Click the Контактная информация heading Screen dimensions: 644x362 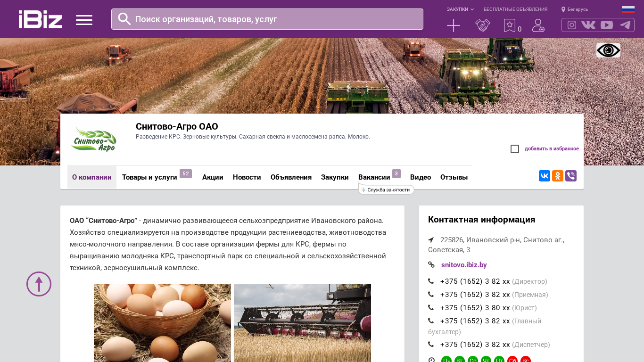tap(481, 220)
